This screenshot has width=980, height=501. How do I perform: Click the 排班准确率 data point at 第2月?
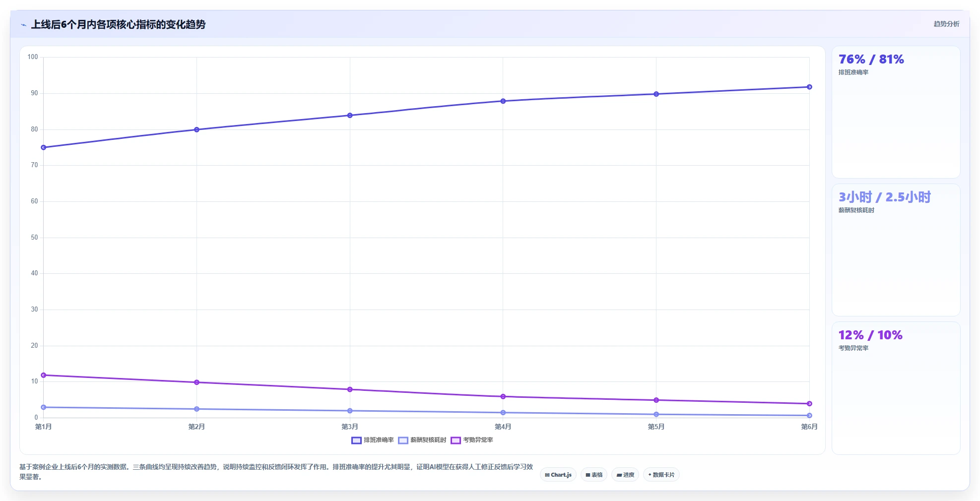pos(196,129)
